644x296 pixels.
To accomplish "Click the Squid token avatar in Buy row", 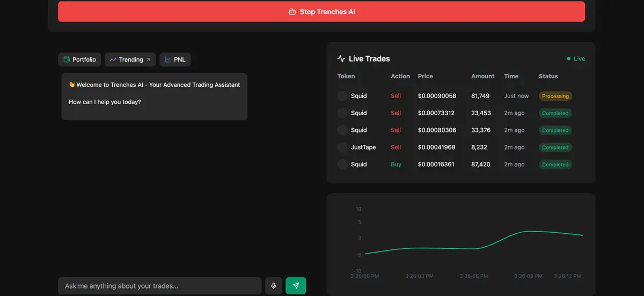I will pos(342,165).
